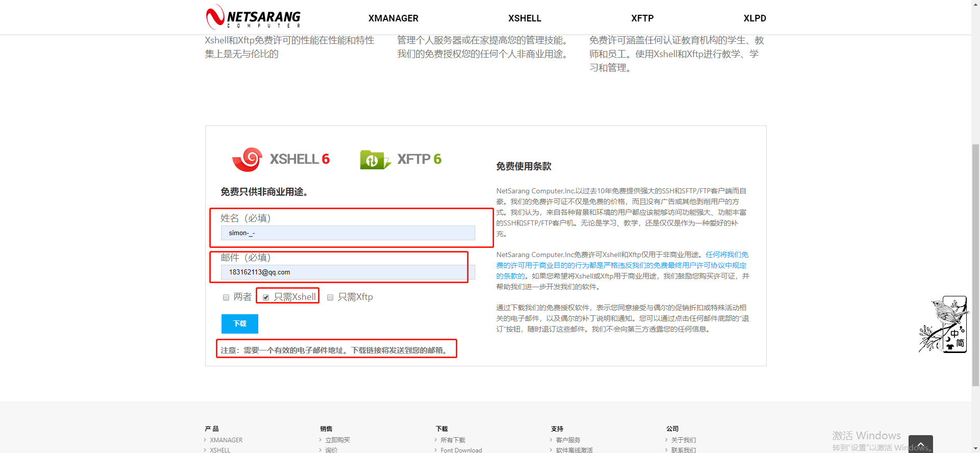Click the scrollbar up arrow
The width and height of the screenshot is (980, 453).
pos(975,4)
